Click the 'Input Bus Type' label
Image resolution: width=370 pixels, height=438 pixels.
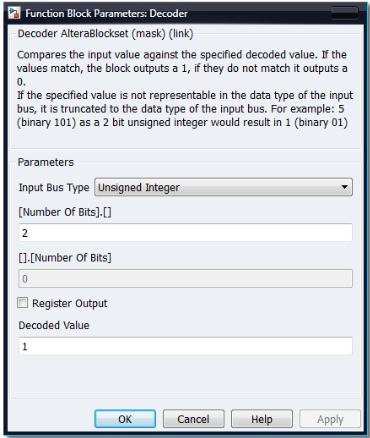[x=54, y=187]
